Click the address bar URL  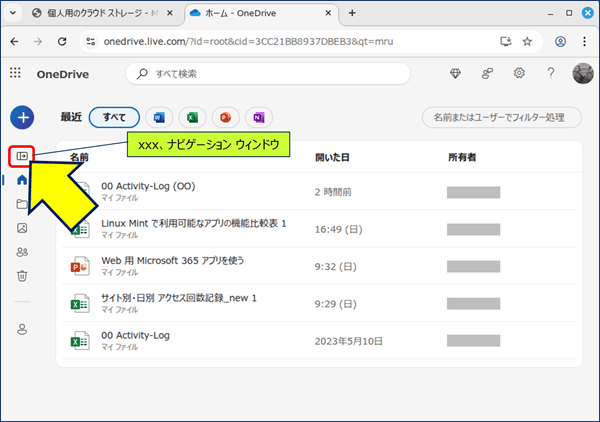pos(248,41)
